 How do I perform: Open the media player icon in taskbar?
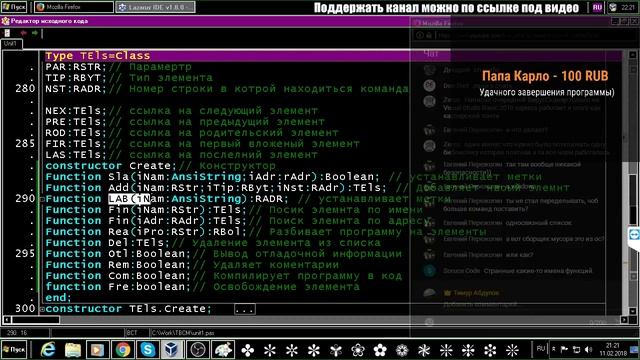[x=97, y=350]
